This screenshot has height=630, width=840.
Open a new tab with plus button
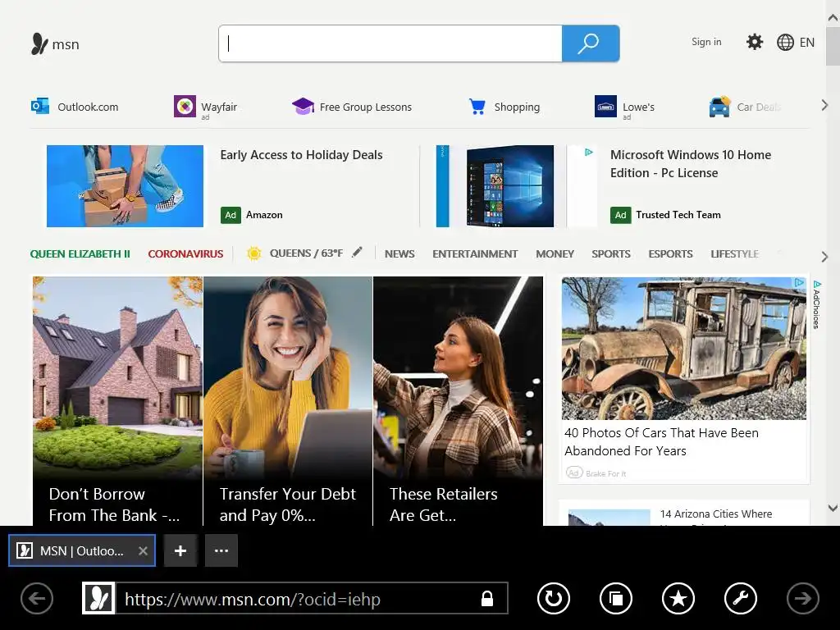180,550
